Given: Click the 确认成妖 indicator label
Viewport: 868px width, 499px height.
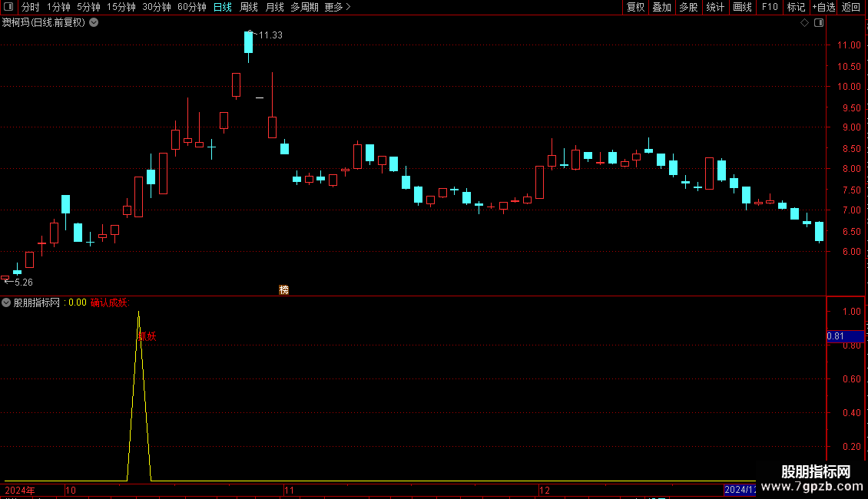Looking at the screenshot, I should (110, 302).
